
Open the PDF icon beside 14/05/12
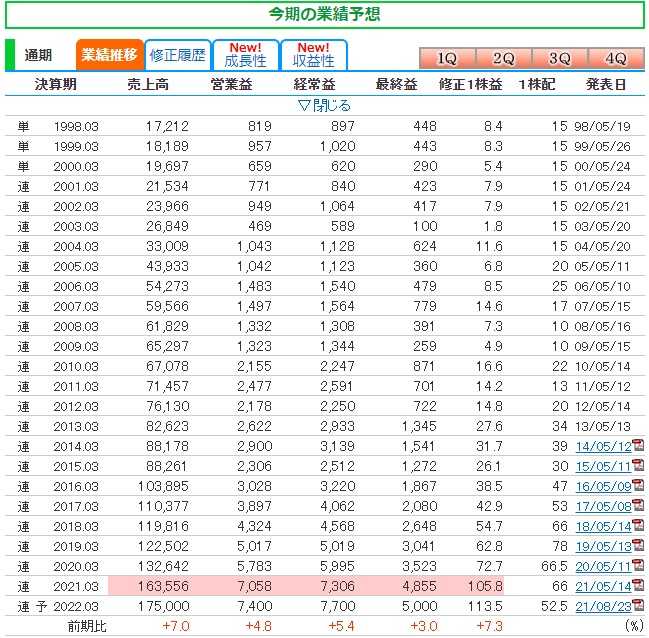pyautogui.click(x=637, y=447)
